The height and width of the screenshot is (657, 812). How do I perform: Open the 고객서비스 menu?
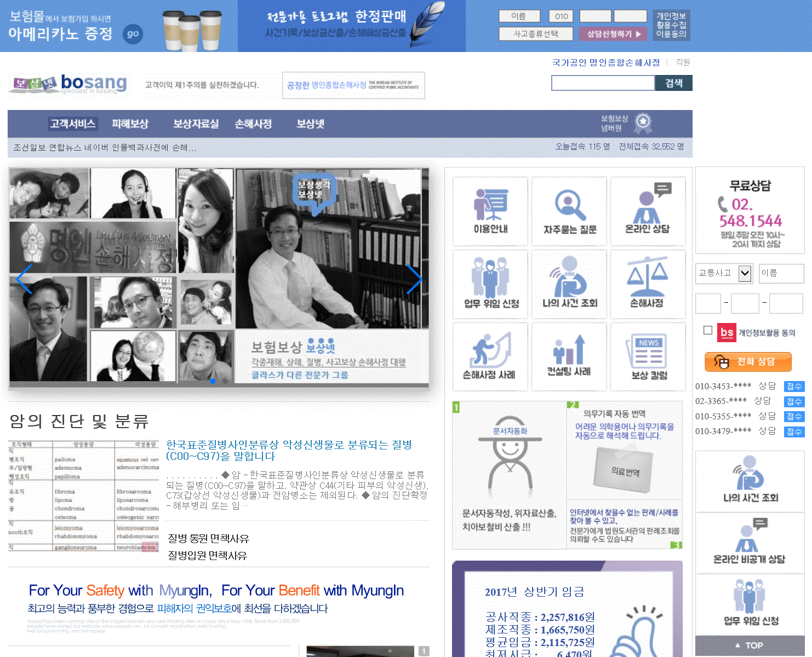(72, 124)
